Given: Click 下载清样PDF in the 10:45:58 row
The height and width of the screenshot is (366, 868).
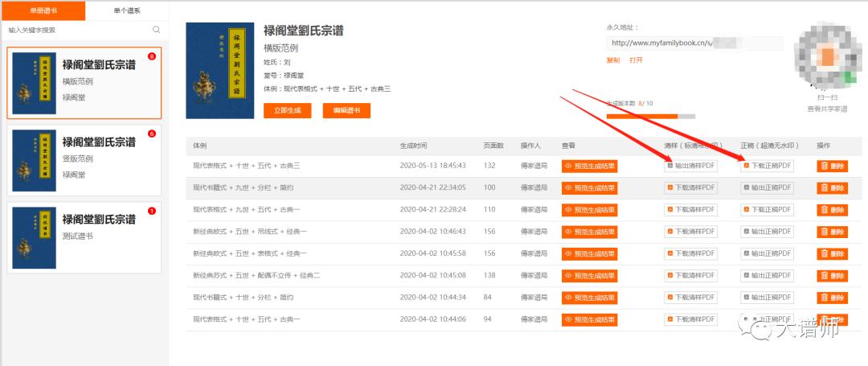Looking at the screenshot, I should point(691,253).
